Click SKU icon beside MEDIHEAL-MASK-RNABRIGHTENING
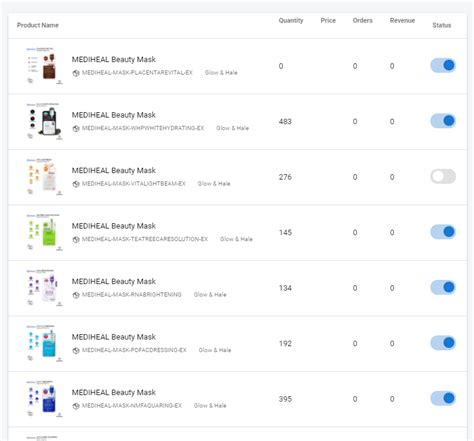Viewport: 474px width, 441px height. [76, 295]
